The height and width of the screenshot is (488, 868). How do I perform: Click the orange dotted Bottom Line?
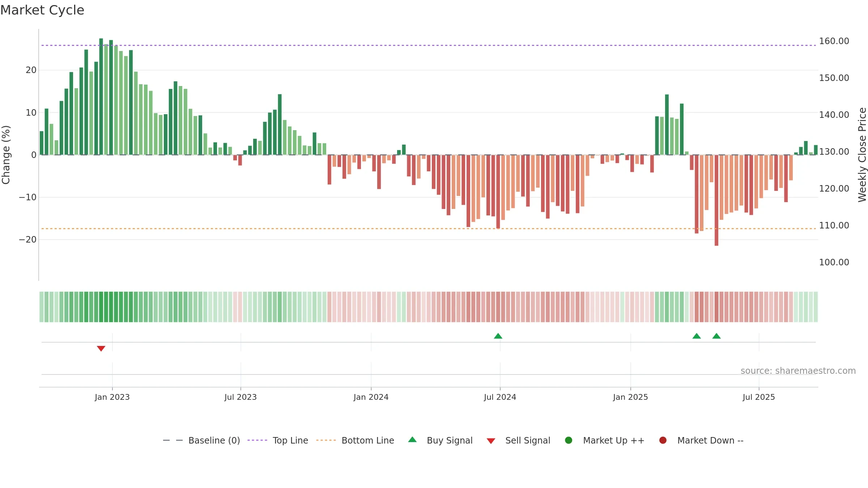[429, 228]
